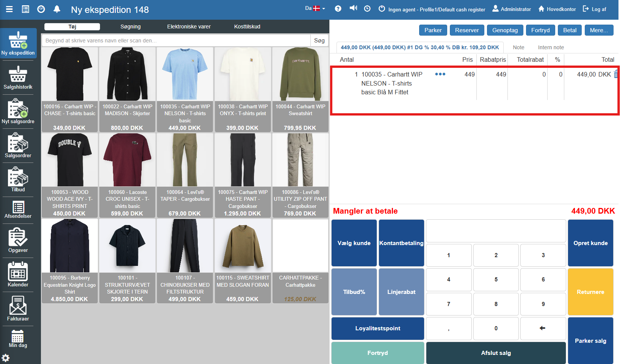Click the top Fortryd button
Viewport: 620px width, 364px height.
tap(540, 30)
